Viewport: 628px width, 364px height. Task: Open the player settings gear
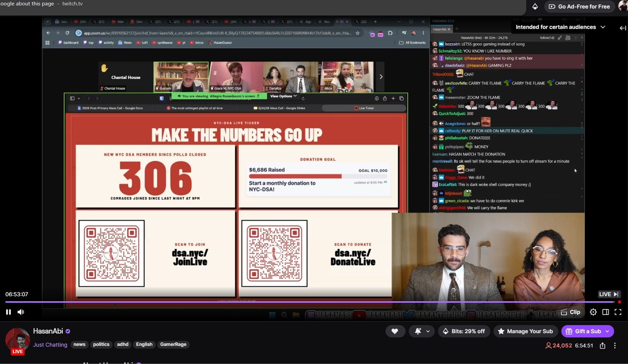[x=593, y=312]
